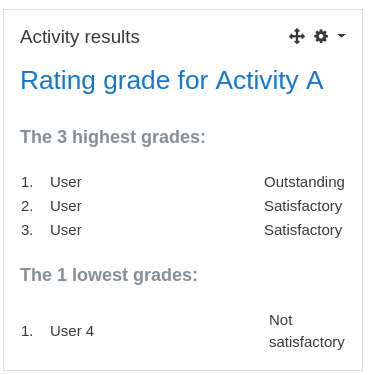The height and width of the screenshot is (375, 370).
Task: Click blank header space between title and move icon
Action: click(x=214, y=36)
